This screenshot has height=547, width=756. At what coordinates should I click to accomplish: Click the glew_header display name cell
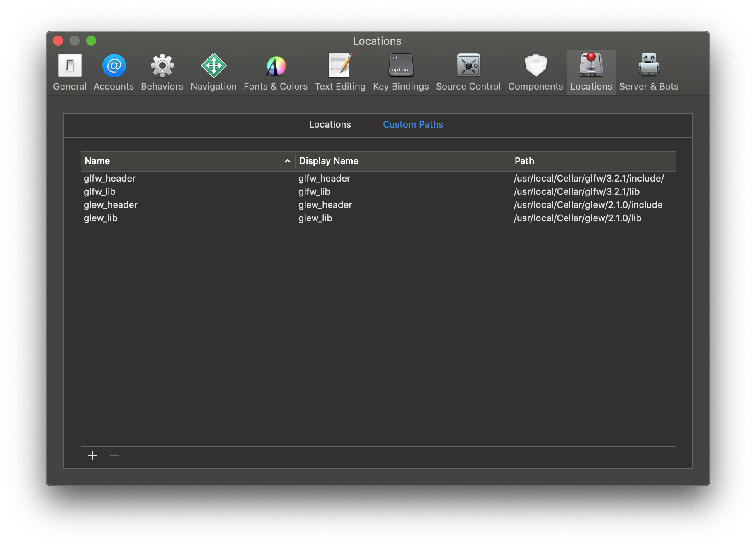[x=325, y=205]
